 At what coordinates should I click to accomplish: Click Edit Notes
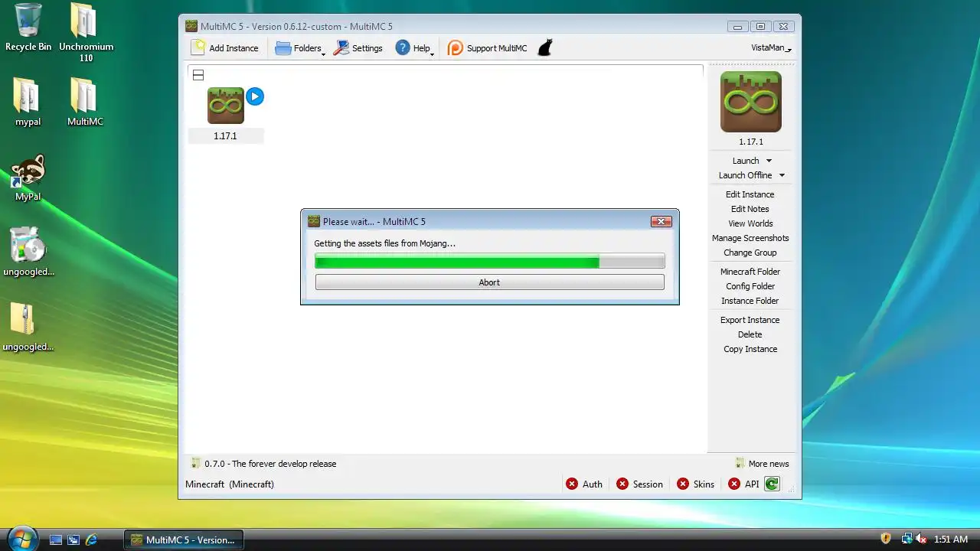750,209
